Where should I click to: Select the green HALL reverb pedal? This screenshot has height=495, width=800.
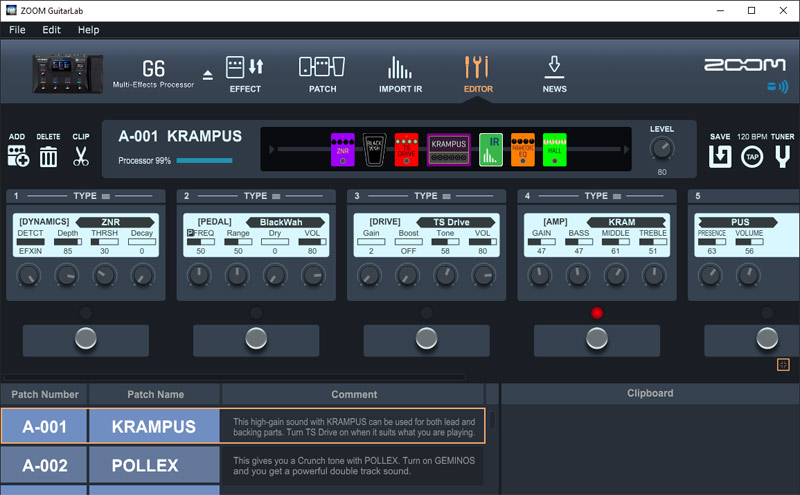coord(555,150)
